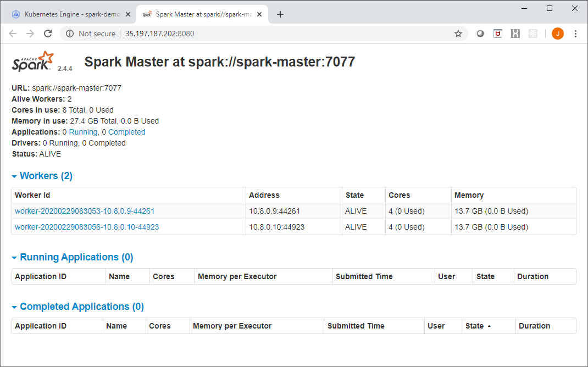Open worker-20200229083053-10.8.0.9-44261 link

85,211
